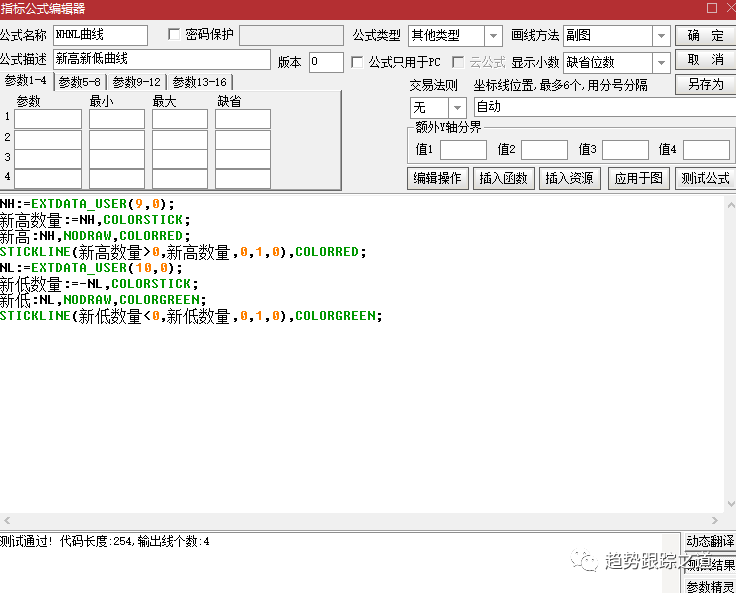This screenshot has width=736, height=593.
Task: Enable the 密码保护 password protection checkbox
Action: [175, 35]
